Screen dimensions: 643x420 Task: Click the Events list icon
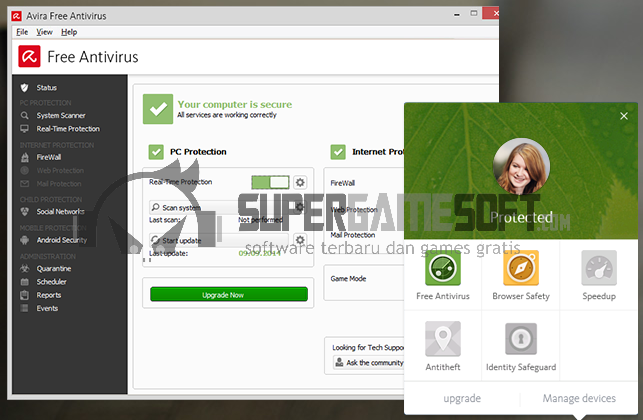pos(25,308)
